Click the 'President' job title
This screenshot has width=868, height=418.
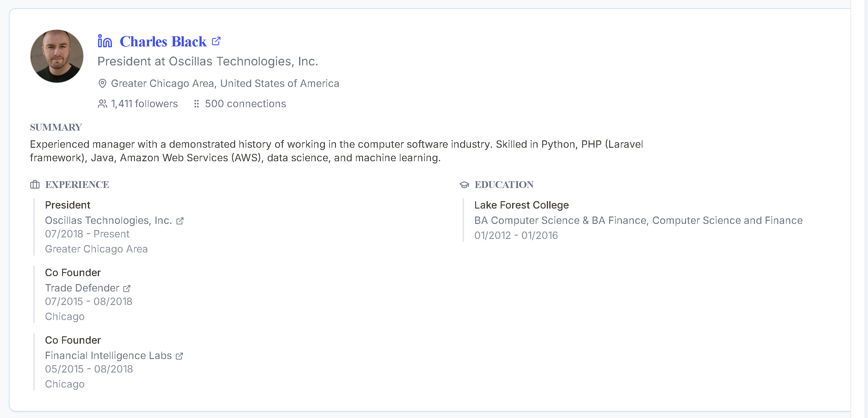pyautogui.click(x=68, y=205)
